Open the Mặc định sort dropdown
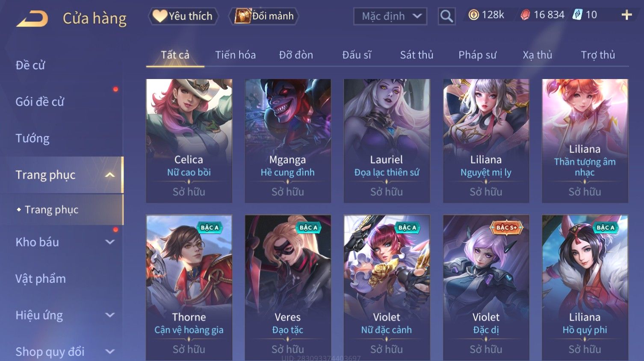644x361 pixels. point(390,16)
